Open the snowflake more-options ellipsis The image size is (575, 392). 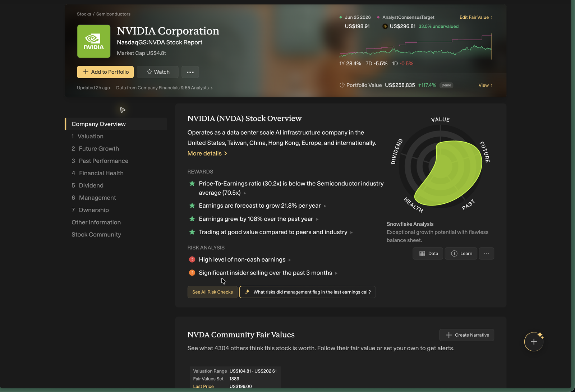(x=487, y=254)
